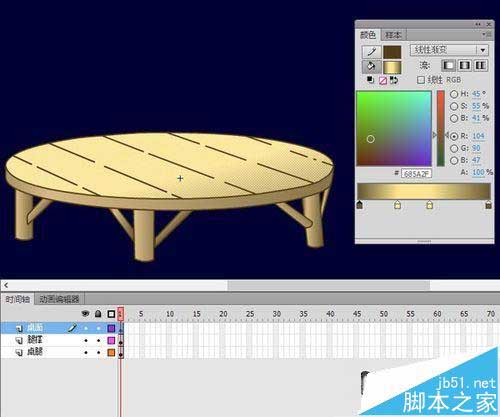Toggle lock dot of the 桌面 layer
This screenshot has width=500, height=417.
[x=98, y=328]
